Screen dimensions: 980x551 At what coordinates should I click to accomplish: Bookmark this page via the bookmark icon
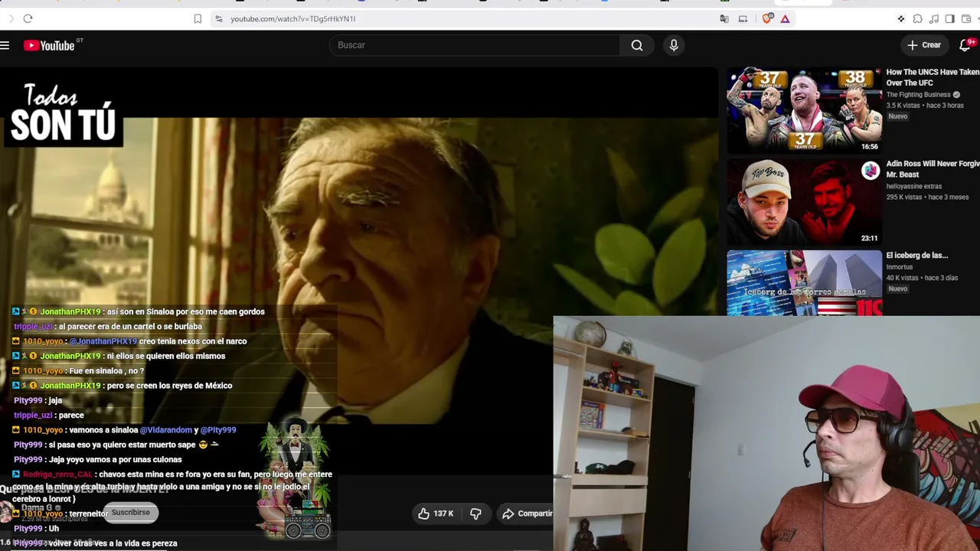198,18
